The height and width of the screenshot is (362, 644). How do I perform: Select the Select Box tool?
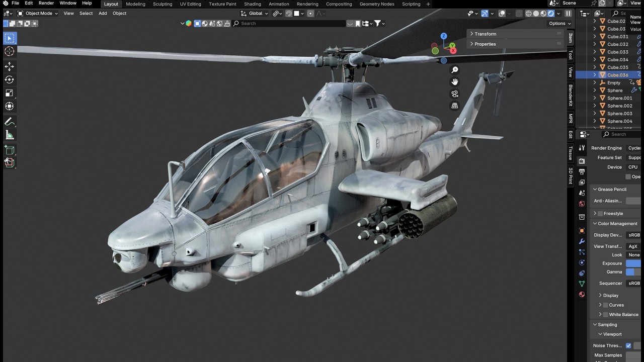pyautogui.click(x=9, y=38)
